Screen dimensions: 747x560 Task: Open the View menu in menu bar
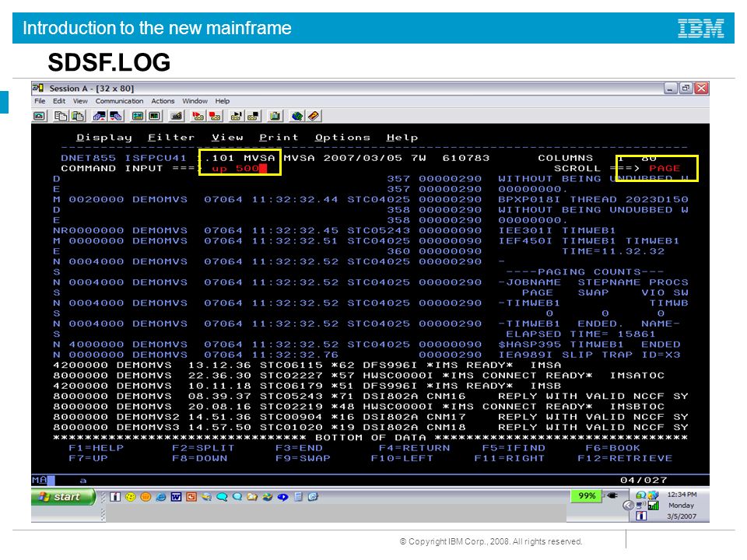click(80, 101)
